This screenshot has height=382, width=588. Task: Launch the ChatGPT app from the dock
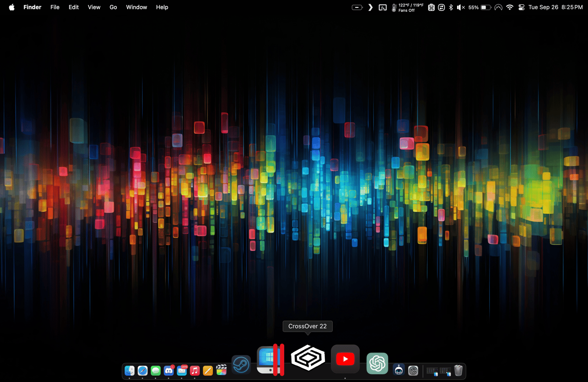pos(377,363)
